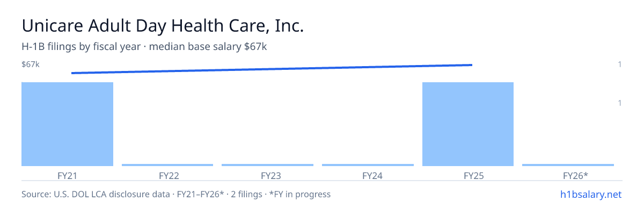The width and height of the screenshot is (644, 215).
Task: Select the small FY26* bar
Action: (x=568, y=165)
